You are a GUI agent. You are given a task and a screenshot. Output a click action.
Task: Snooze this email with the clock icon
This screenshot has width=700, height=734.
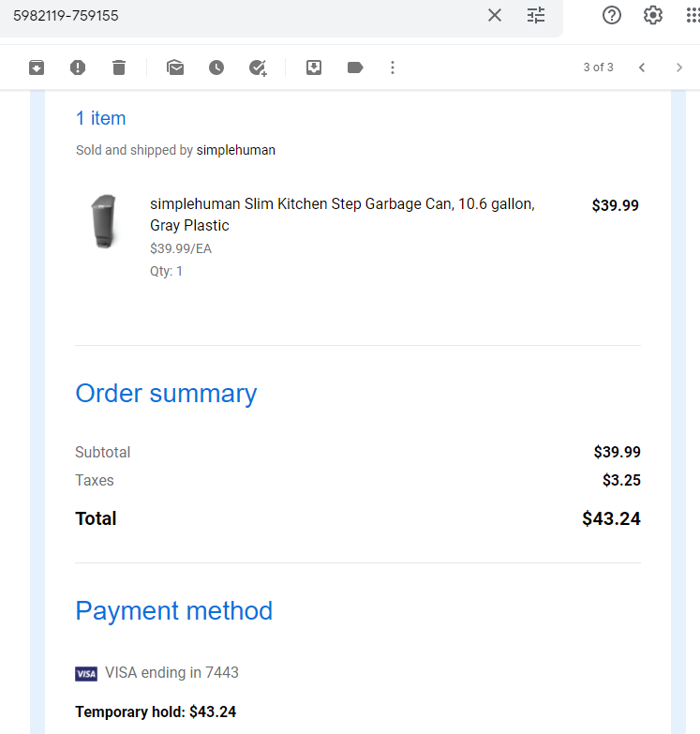click(216, 67)
